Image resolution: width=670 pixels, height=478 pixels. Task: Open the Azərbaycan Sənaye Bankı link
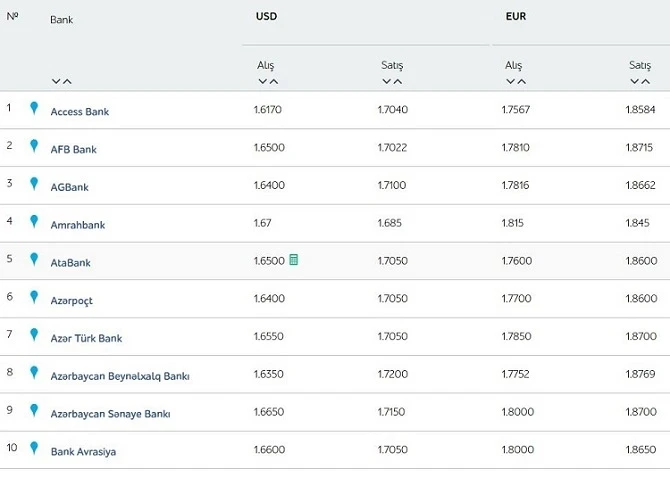(x=110, y=414)
